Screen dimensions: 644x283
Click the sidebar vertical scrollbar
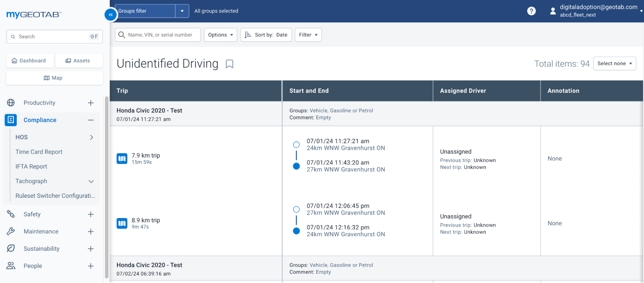(107, 187)
